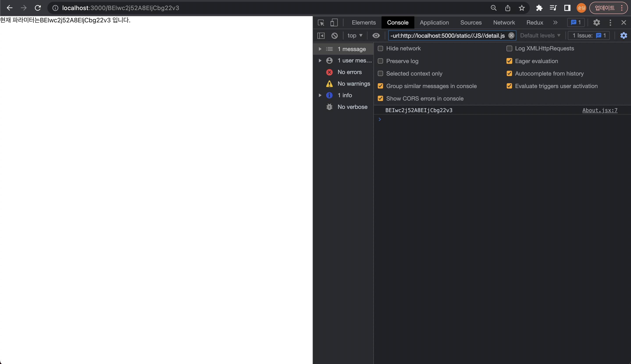Click the 업데이트 update button
Screen dimensions: 631x364
(604, 8)
